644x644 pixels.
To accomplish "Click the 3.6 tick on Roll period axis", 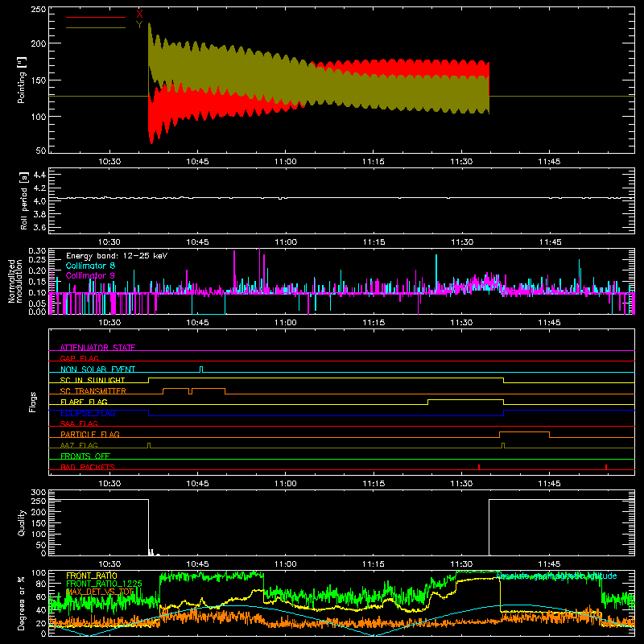I will tap(39, 227).
